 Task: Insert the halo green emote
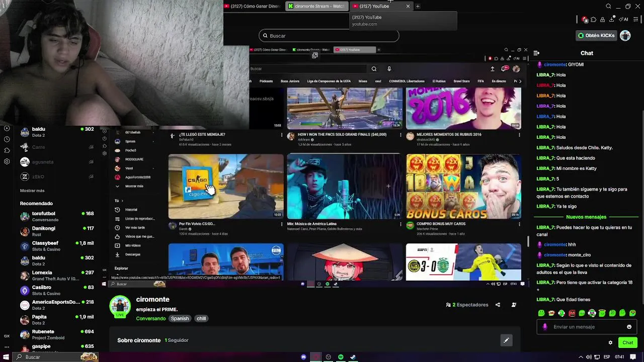[x=602, y=313]
